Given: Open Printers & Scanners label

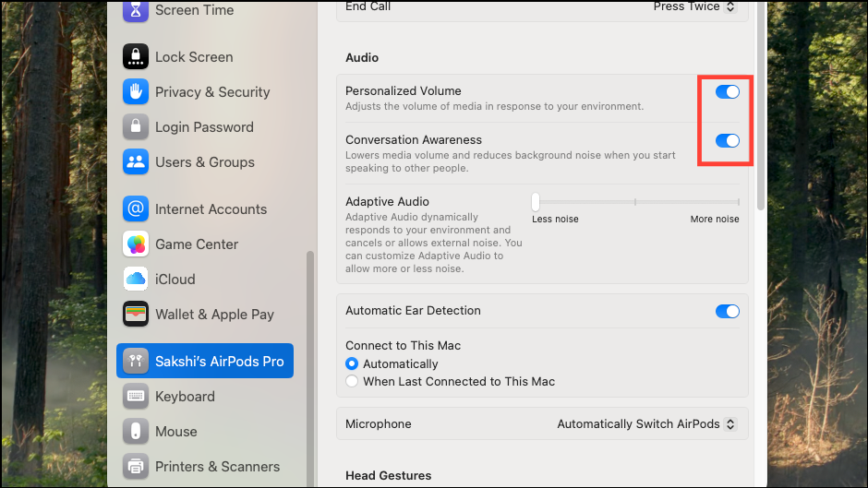Looking at the screenshot, I should coord(217,467).
